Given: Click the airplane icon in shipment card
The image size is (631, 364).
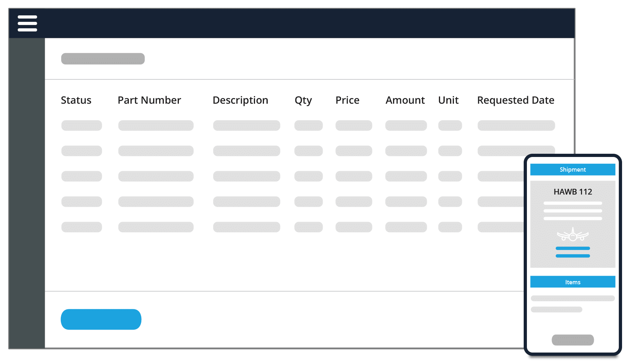Looking at the screenshot, I should 572,235.
